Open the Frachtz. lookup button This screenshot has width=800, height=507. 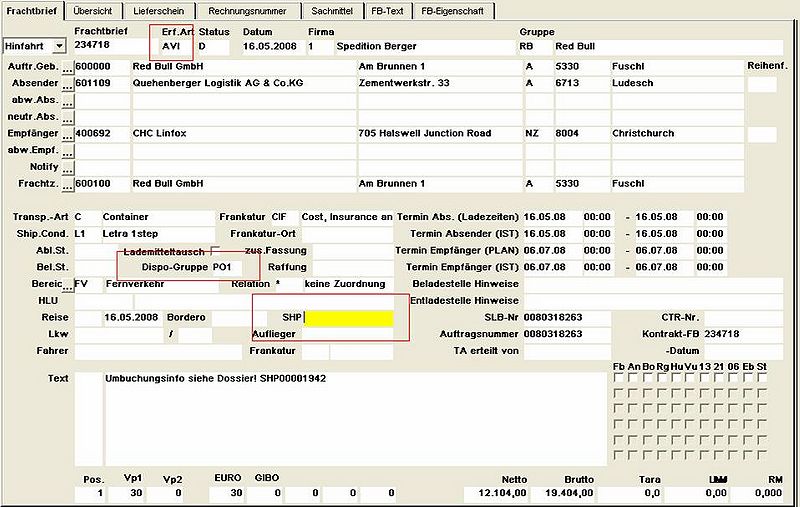click(x=67, y=185)
